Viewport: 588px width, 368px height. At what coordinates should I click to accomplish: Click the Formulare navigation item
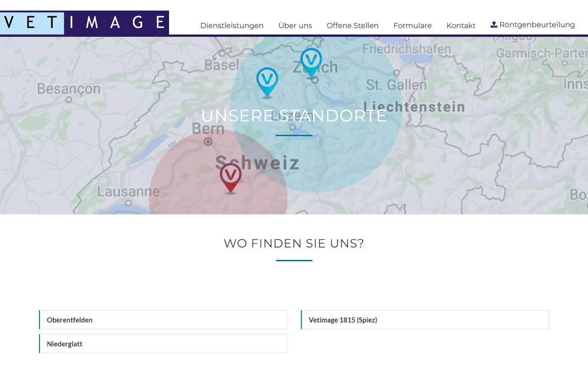tap(412, 25)
